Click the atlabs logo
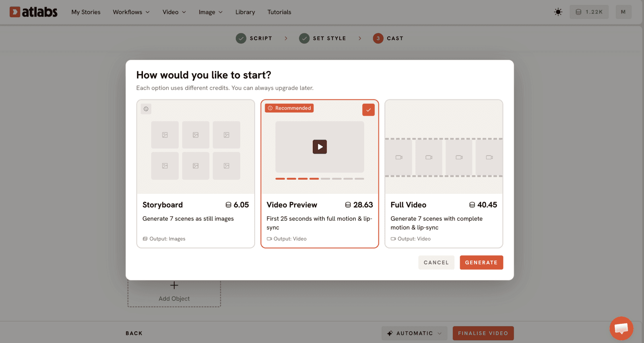This screenshot has height=343, width=644. click(33, 12)
